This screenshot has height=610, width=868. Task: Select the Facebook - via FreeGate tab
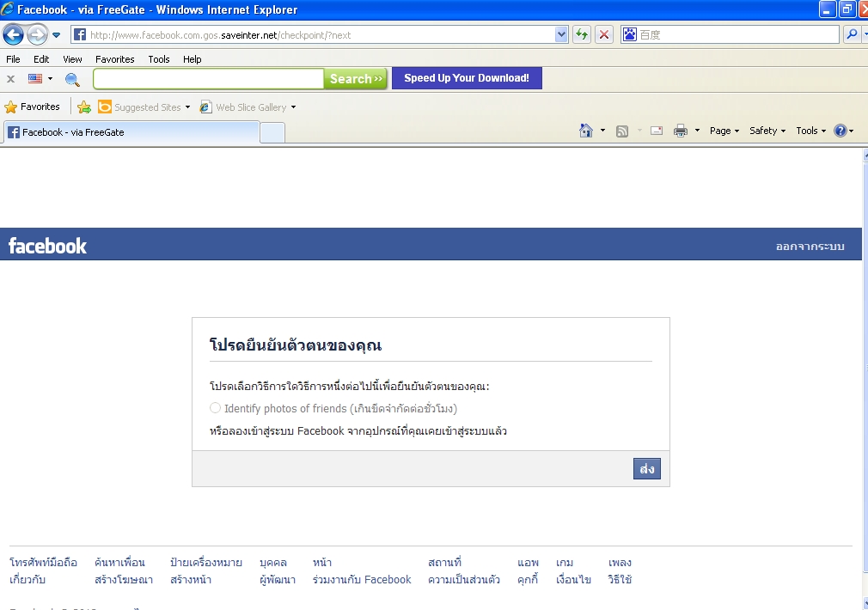tap(131, 132)
